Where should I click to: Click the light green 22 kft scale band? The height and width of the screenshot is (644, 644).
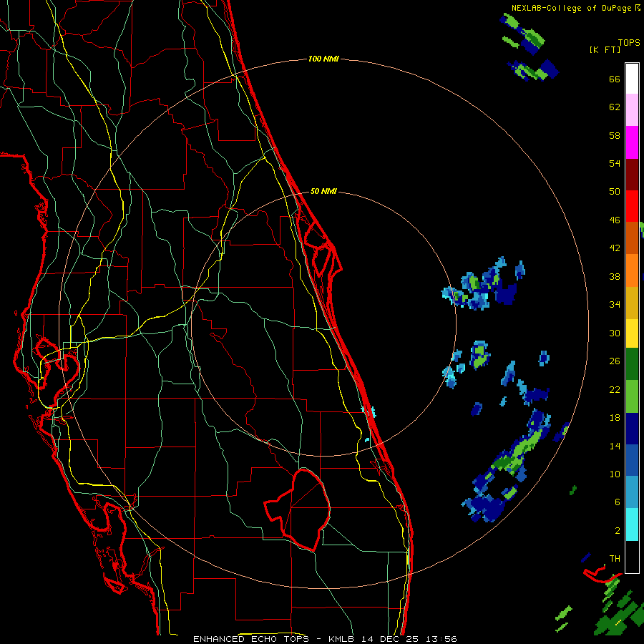tap(632, 396)
